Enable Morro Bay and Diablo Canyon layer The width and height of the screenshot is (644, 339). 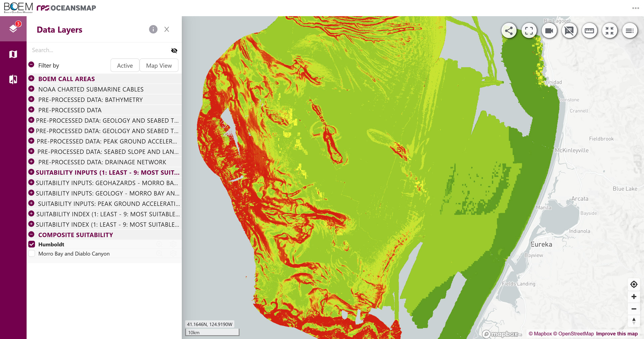(32, 254)
